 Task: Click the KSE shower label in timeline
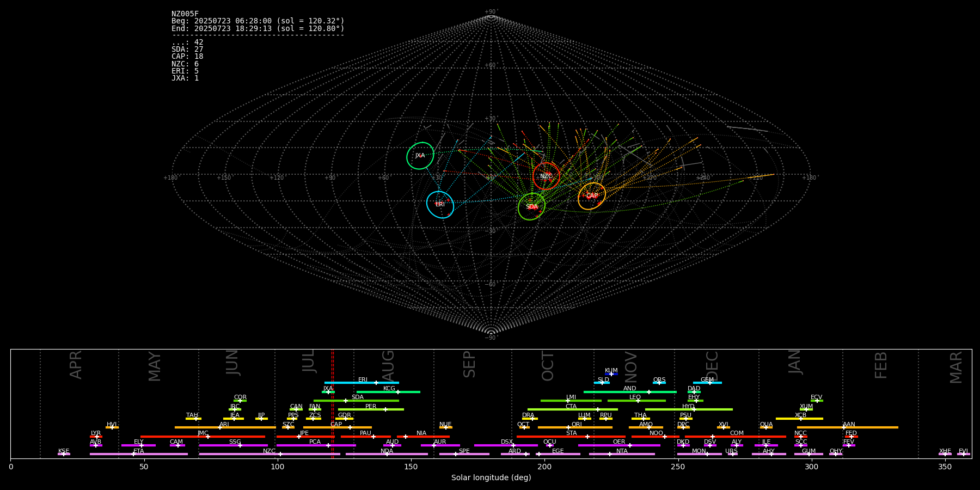(64, 451)
